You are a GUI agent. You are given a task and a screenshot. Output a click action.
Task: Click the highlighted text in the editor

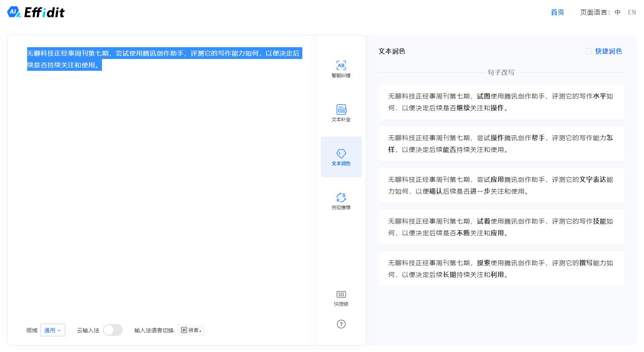pos(164,59)
